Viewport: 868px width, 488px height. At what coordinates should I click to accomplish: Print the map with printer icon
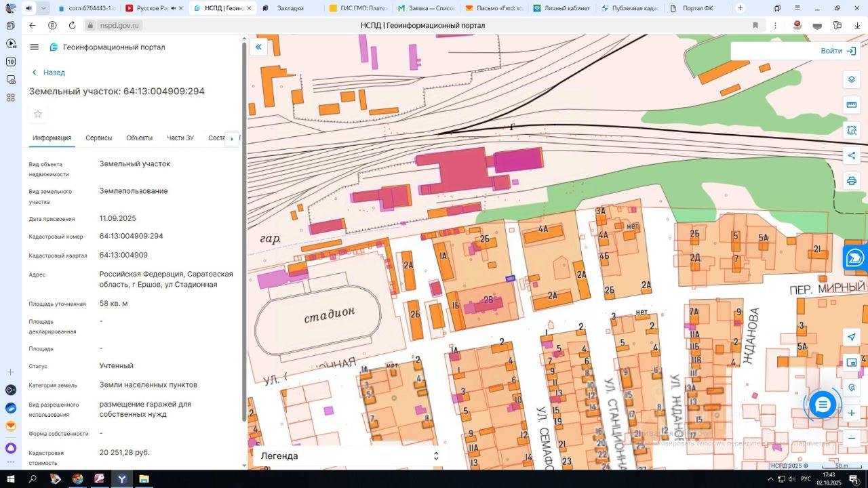tap(852, 181)
